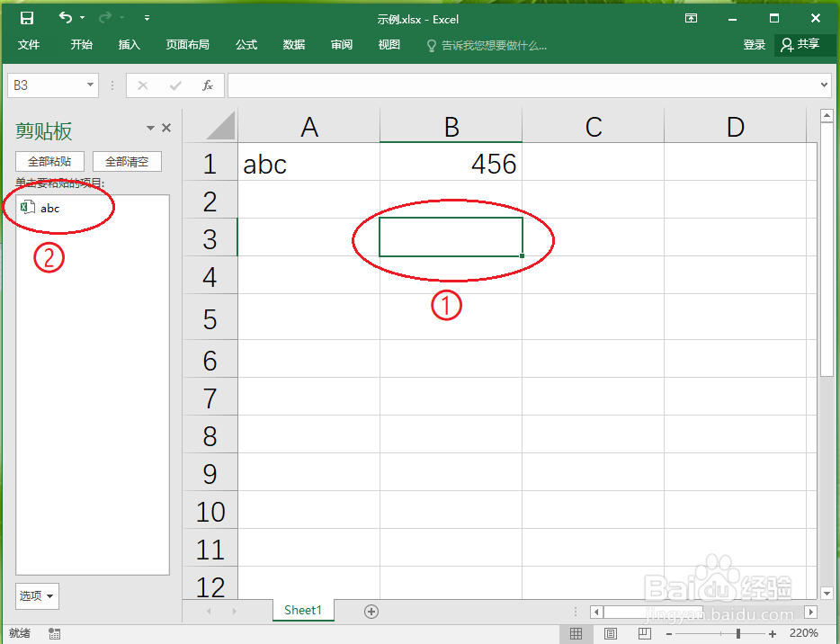The width and height of the screenshot is (840, 644).
Task: Switch to Normal view icon in status bar
Action: (575, 632)
